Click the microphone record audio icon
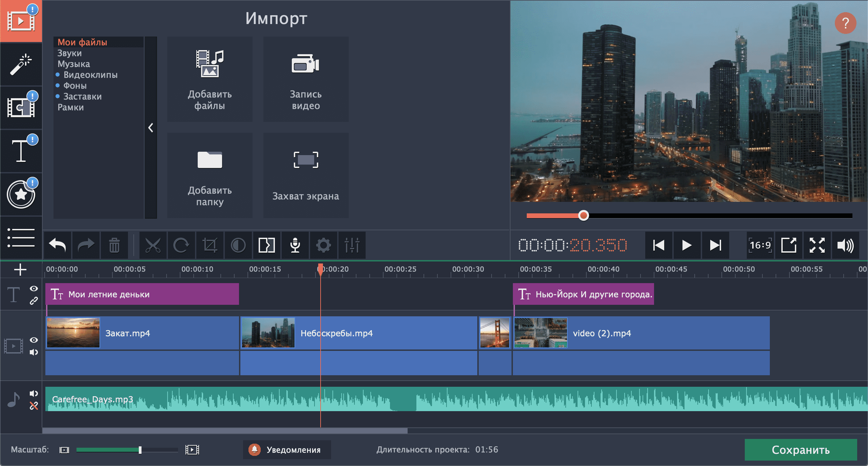This screenshot has width=868, height=466. [x=295, y=245]
